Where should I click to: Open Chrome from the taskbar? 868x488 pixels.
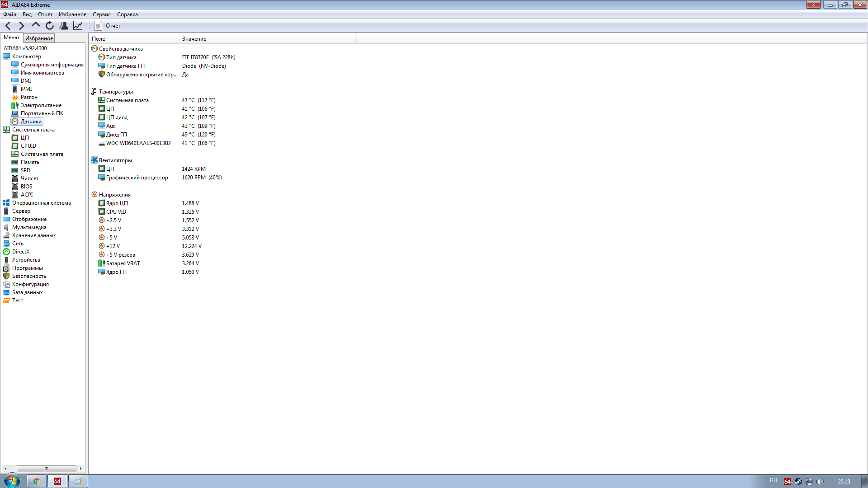pyautogui.click(x=37, y=481)
